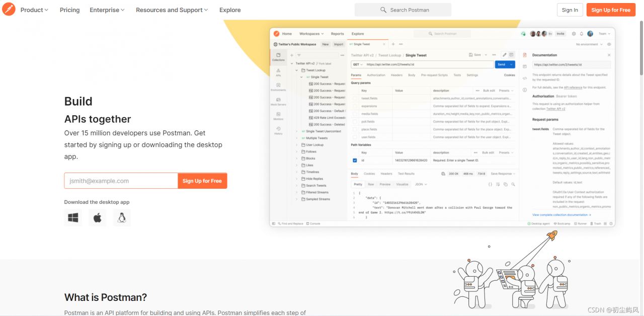Download the Windows desktop app
This screenshot has width=644, height=316.
[73, 218]
